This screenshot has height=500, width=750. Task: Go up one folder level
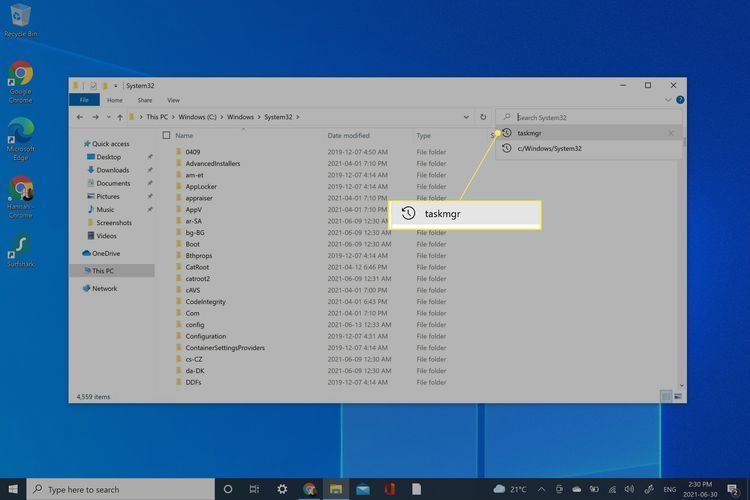tap(122, 117)
